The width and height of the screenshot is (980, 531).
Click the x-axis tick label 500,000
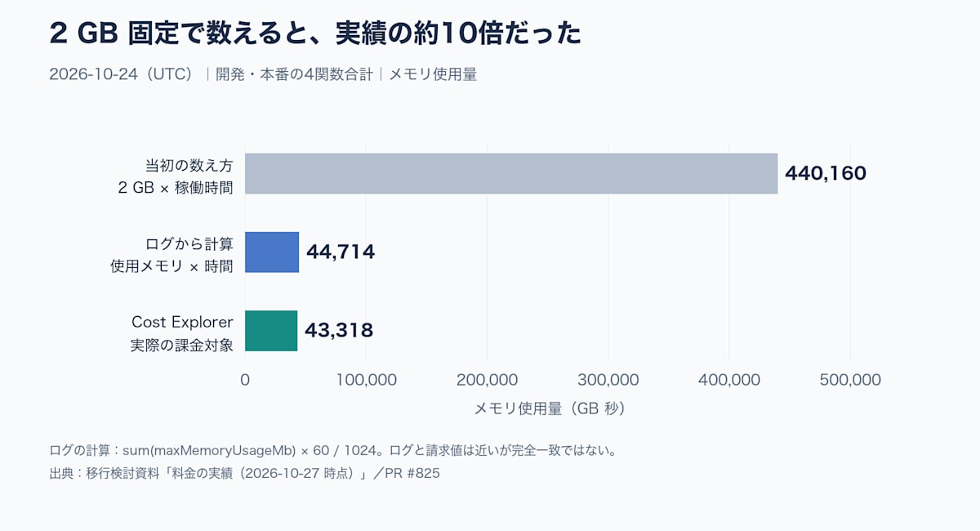[x=851, y=380]
